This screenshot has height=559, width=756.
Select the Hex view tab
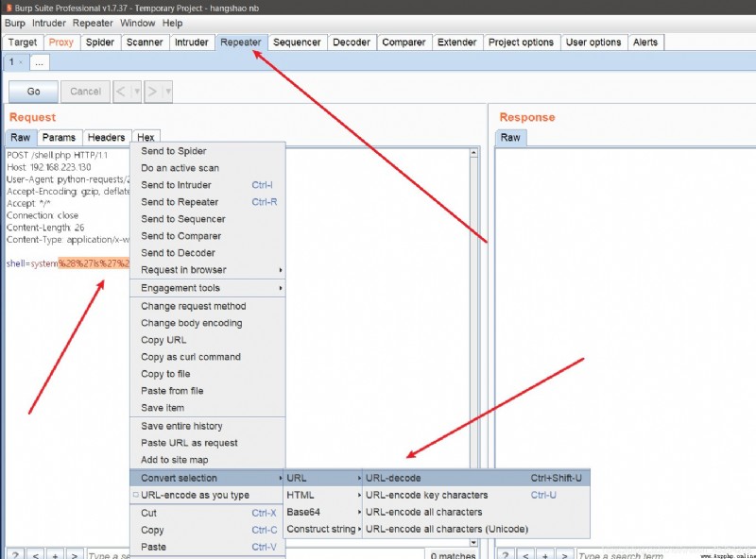(x=146, y=137)
